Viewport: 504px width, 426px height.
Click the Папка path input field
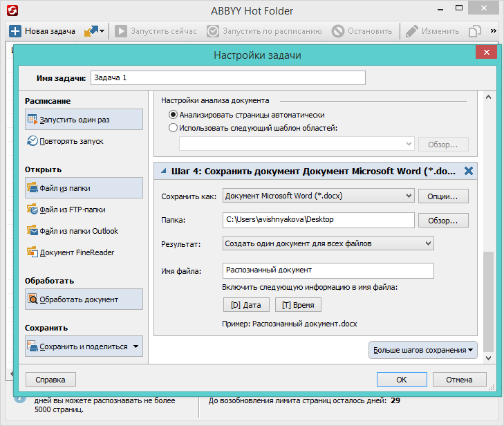pyautogui.click(x=319, y=220)
